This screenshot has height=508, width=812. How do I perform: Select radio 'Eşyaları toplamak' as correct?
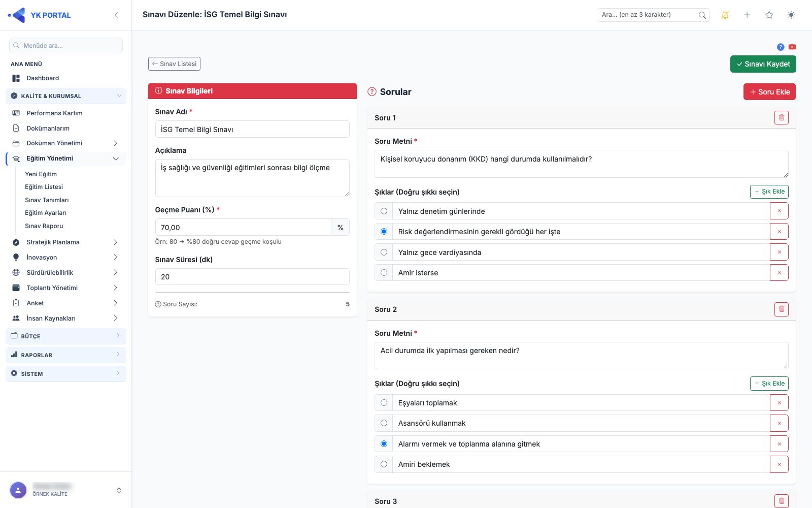pyautogui.click(x=384, y=403)
